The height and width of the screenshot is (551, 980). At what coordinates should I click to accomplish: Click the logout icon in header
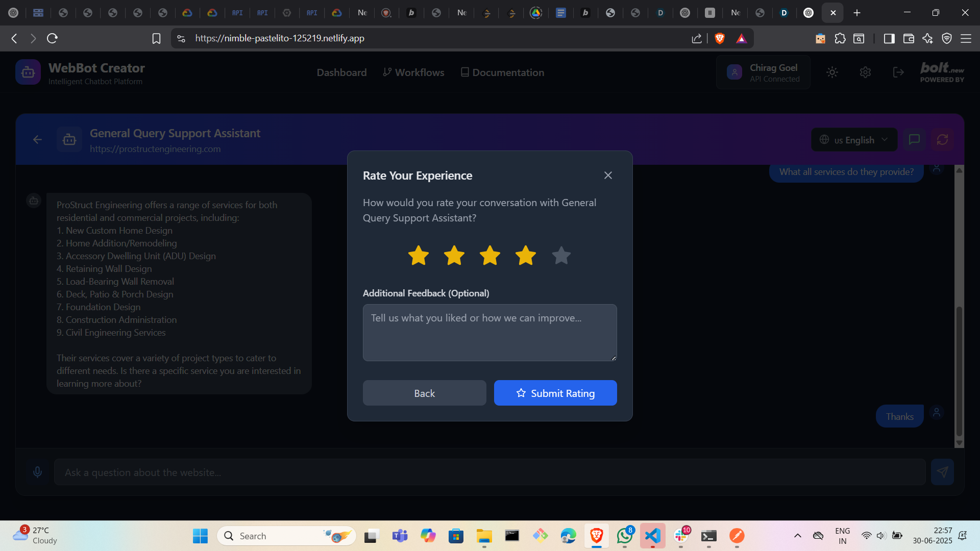pos(898,72)
